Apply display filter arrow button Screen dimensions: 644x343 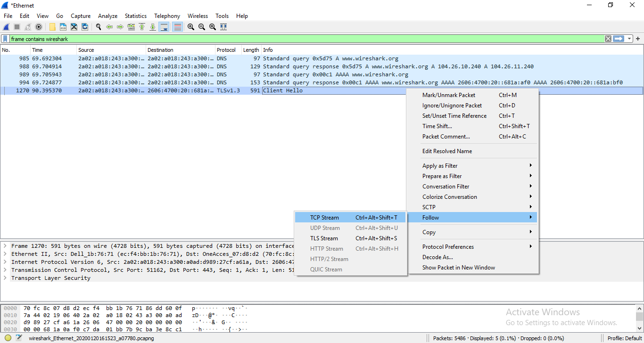click(619, 39)
